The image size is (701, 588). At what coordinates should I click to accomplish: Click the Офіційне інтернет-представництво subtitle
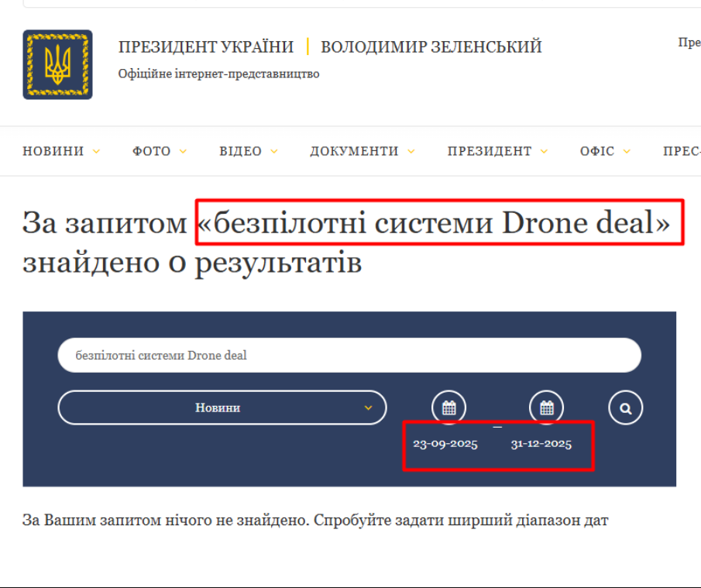click(218, 74)
